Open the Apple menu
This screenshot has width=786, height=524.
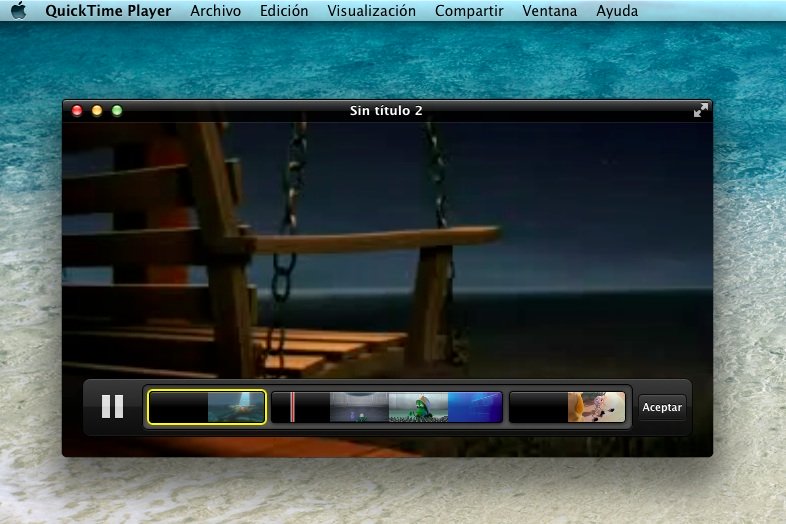coord(18,12)
